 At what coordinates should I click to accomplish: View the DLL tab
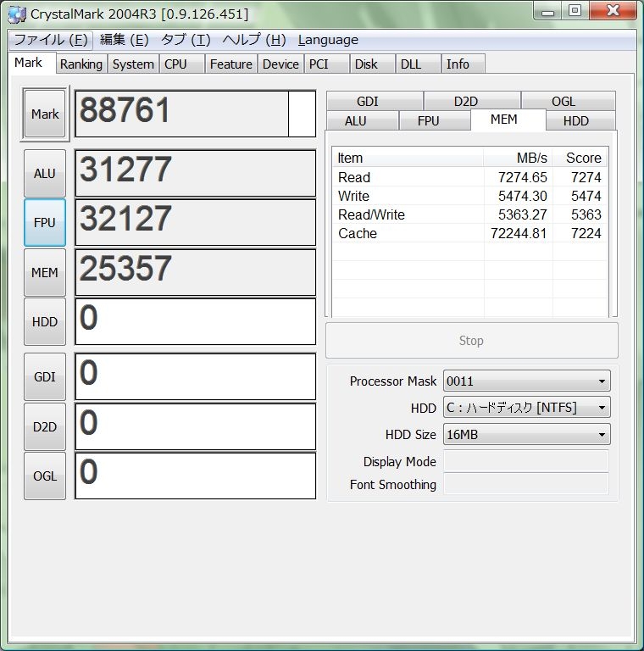click(x=418, y=64)
